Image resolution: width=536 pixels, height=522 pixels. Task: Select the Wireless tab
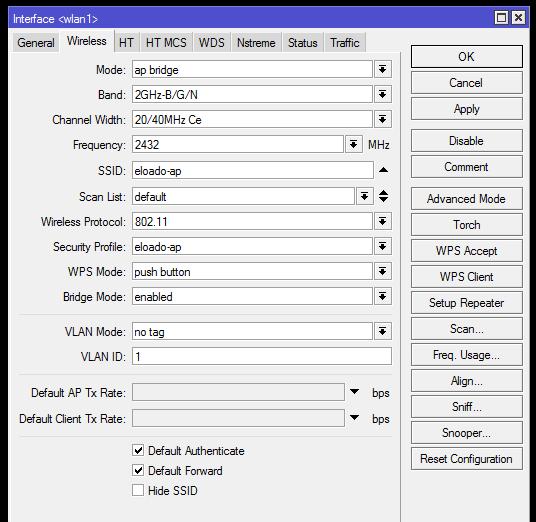[87, 41]
